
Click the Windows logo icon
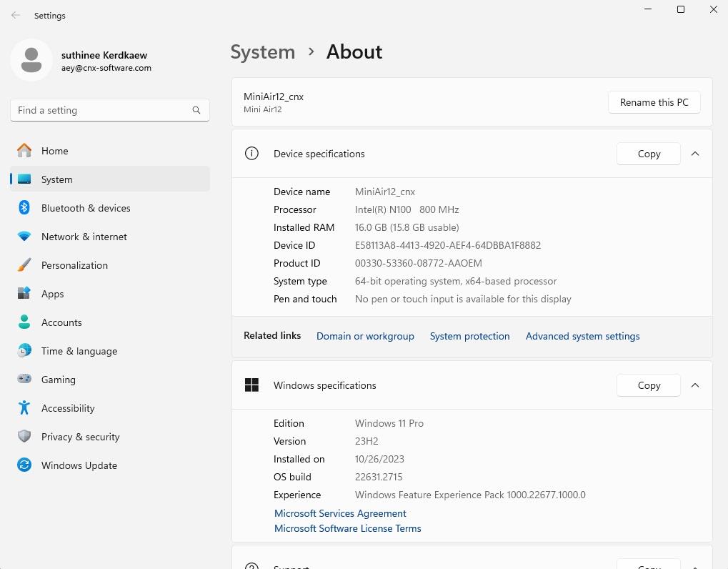tap(251, 385)
